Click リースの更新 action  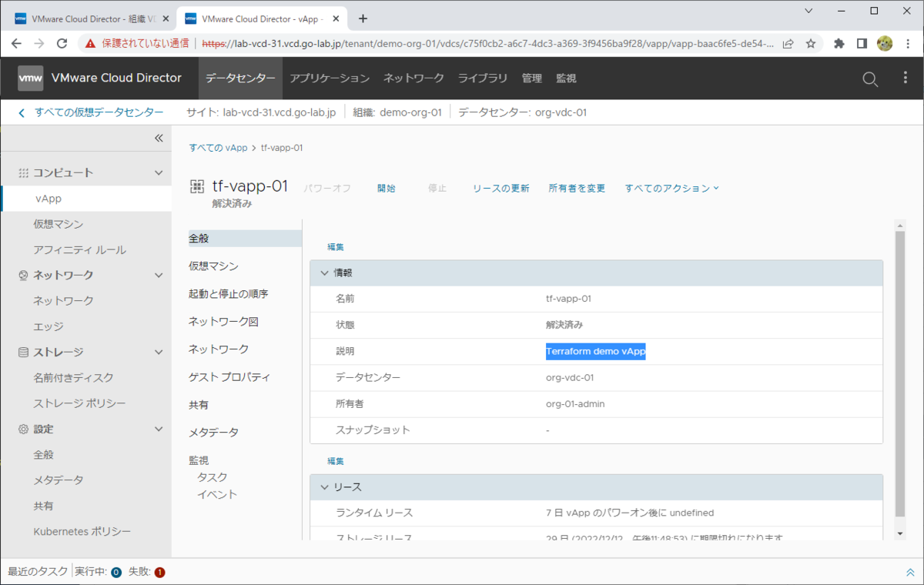pos(500,188)
